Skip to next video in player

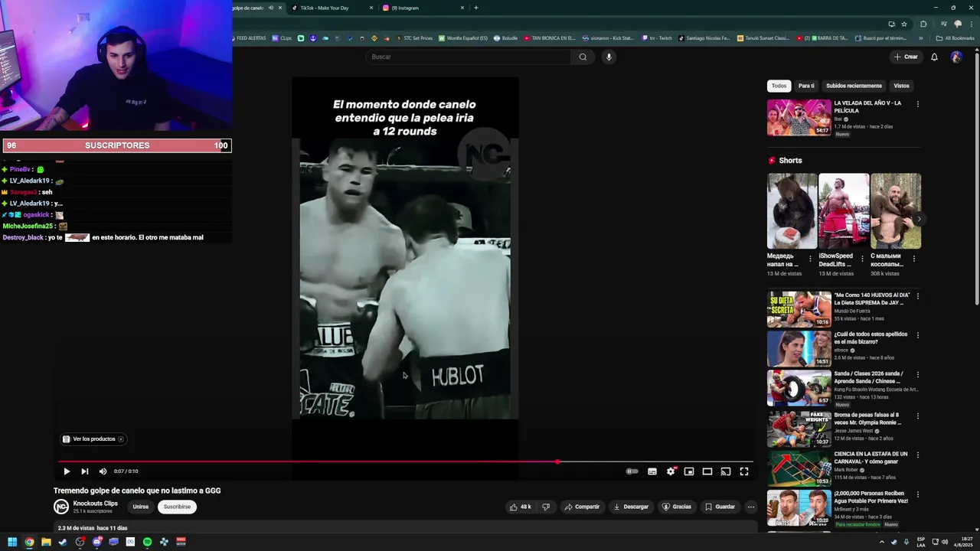coord(85,471)
